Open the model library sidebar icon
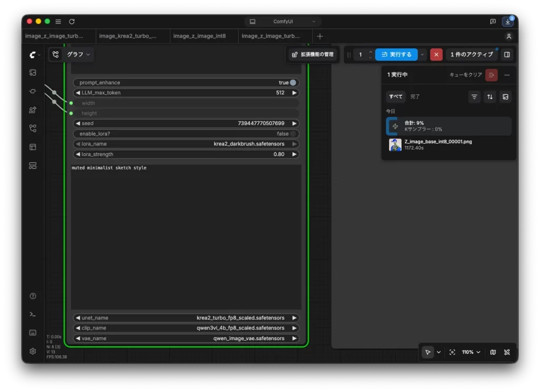 (x=33, y=110)
